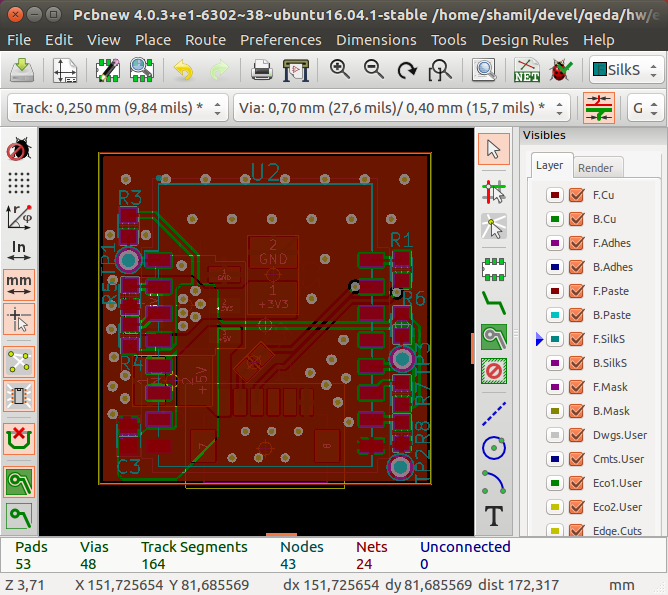
Task: Click the B.Paste color swatch
Action: coord(555,315)
